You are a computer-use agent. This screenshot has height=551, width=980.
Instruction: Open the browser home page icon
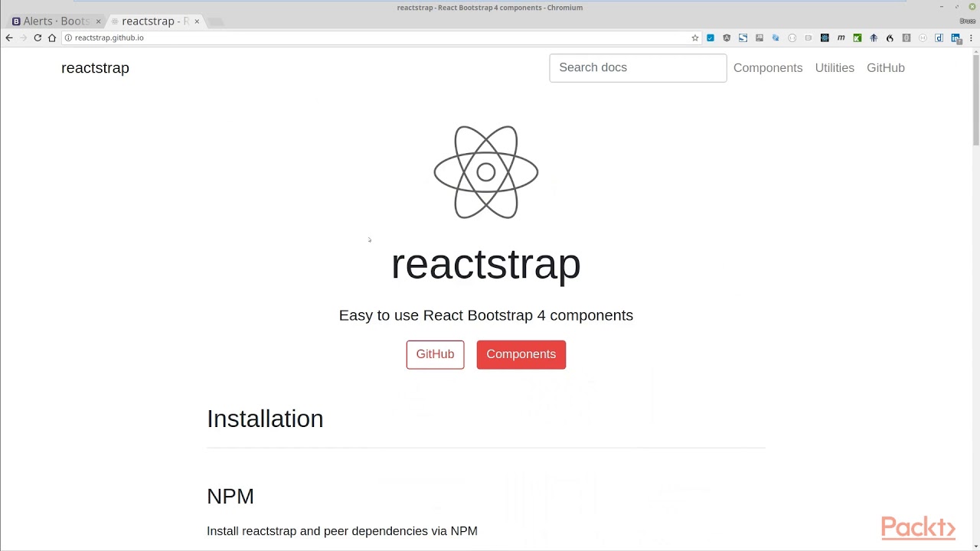pos(52,37)
